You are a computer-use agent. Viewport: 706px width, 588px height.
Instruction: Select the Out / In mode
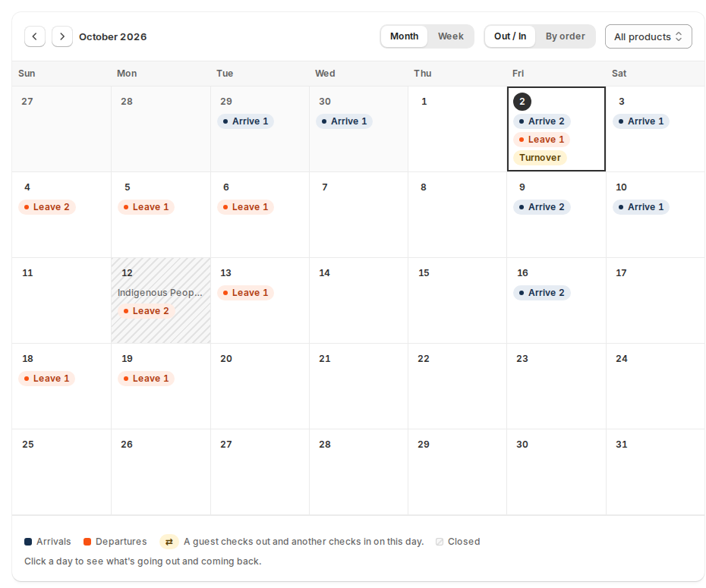click(x=510, y=36)
